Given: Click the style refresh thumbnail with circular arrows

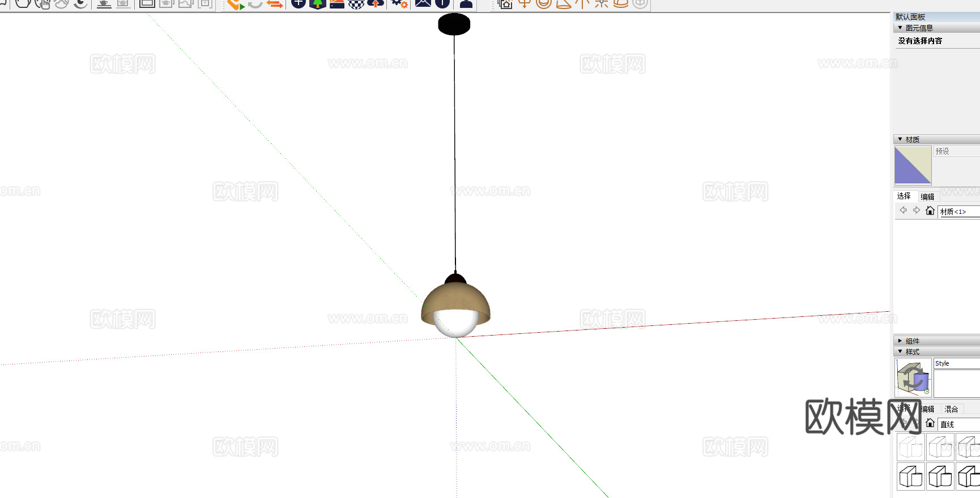Looking at the screenshot, I should point(913,377).
